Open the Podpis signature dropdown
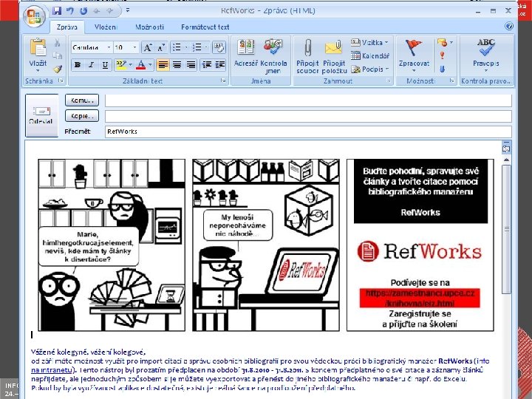 click(370, 69)
